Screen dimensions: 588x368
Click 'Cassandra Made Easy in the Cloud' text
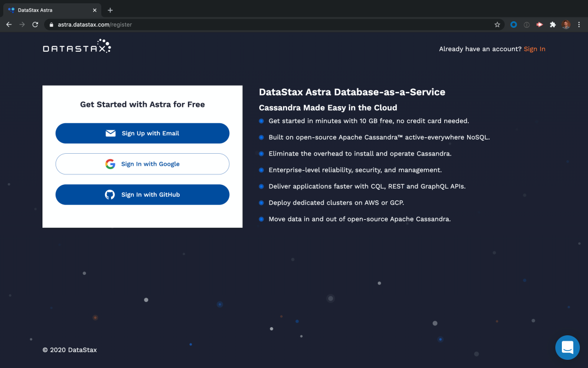[328, 108]
